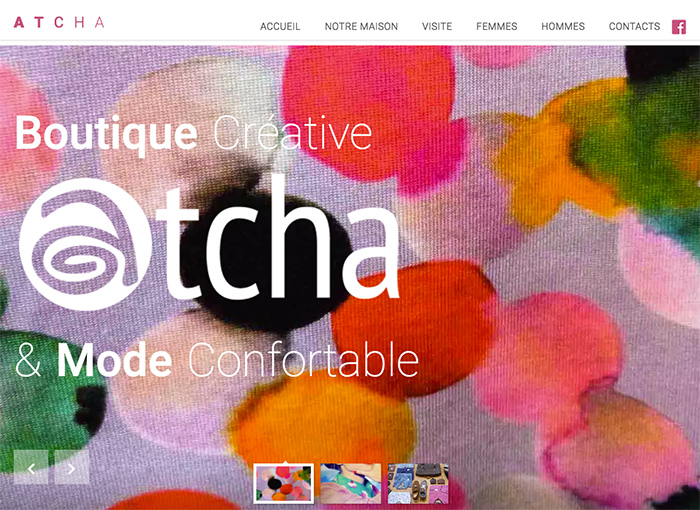Select the colorful dots fabric thumbnail

tap(283, 484)
